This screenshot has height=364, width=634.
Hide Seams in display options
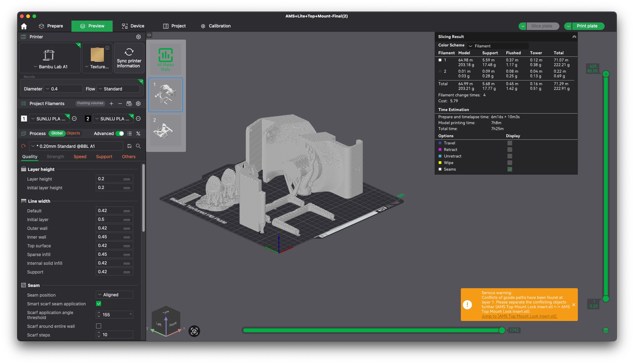pyautogui.click(x=510, y=169)
